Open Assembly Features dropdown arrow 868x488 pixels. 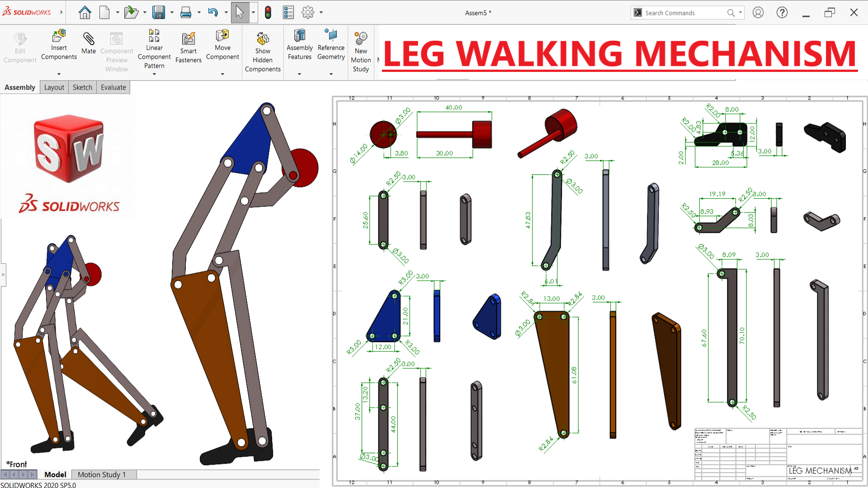(299, 74)
